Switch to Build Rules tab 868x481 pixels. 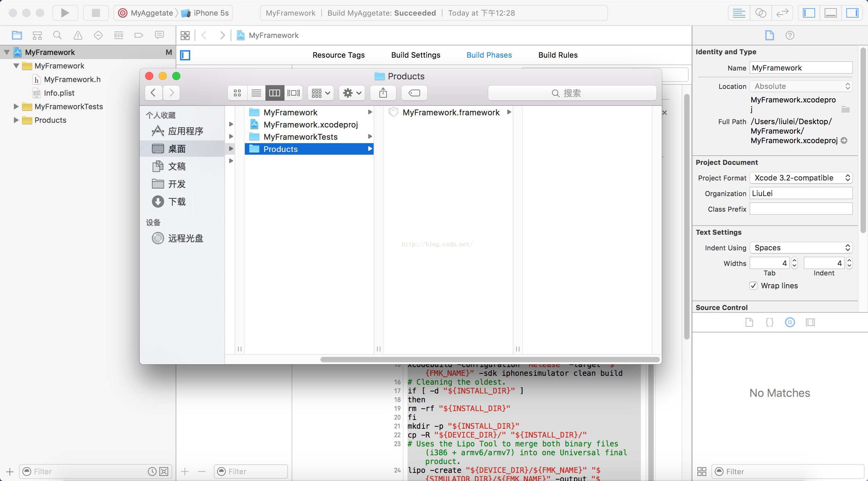(x=558, y=55)
